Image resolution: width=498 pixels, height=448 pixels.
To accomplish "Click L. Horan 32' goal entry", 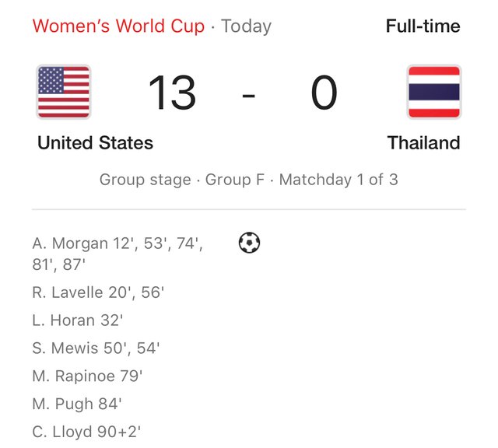I will pyautogui.click(x=78, y=320).
